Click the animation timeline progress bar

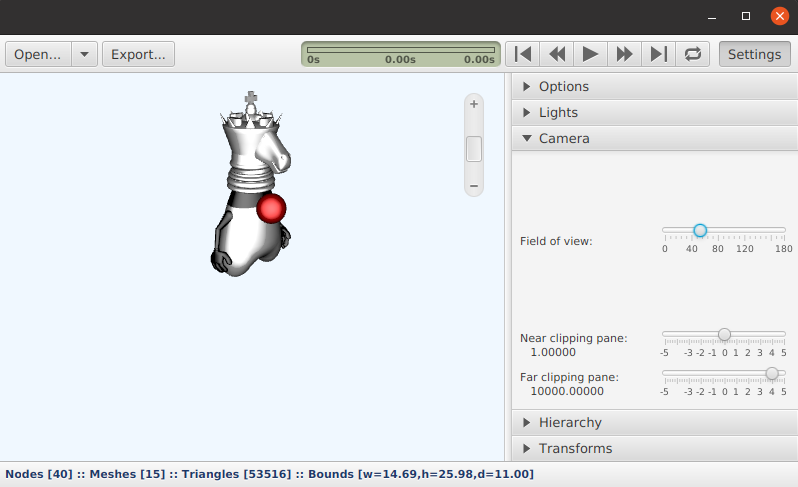[x=401, y=50]
